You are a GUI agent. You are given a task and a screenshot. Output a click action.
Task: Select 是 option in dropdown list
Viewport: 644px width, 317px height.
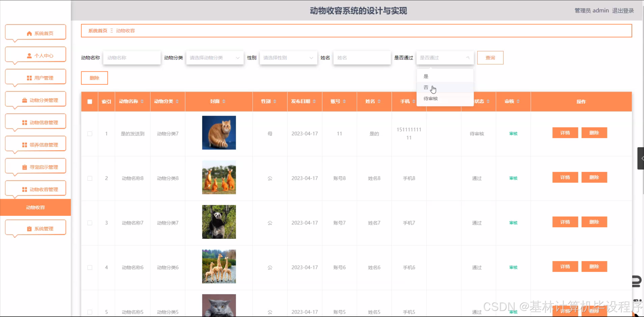[426, 76]
